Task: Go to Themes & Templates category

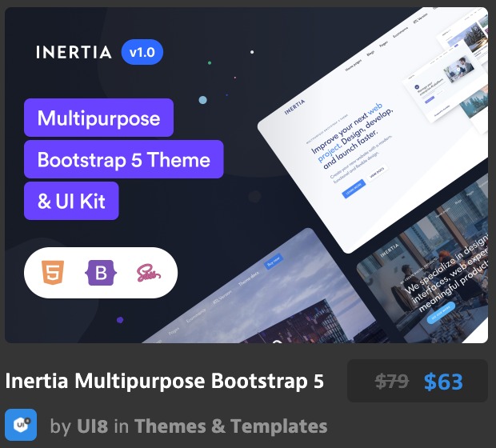Action: (230, 426)
